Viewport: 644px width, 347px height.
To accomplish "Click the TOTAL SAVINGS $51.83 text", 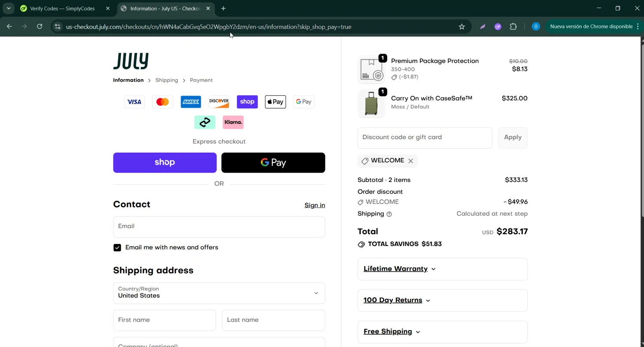I will pyautogui.click(x=405, y=244).
